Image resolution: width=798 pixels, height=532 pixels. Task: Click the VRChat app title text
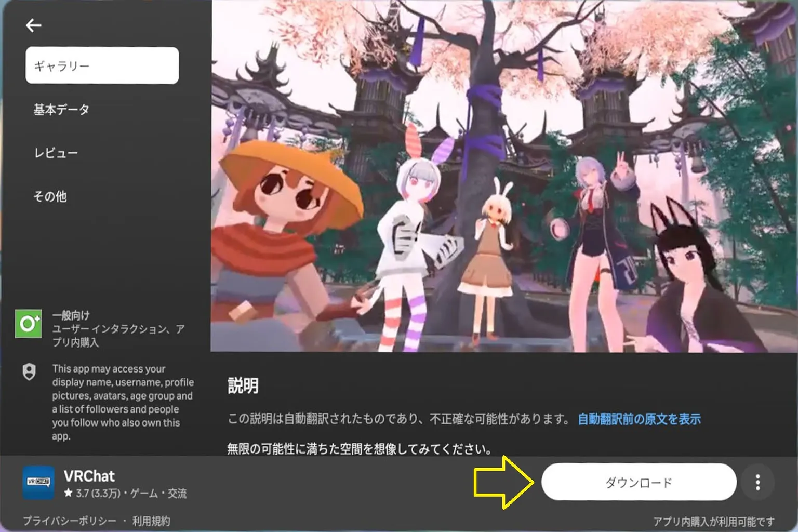point(89,476)
